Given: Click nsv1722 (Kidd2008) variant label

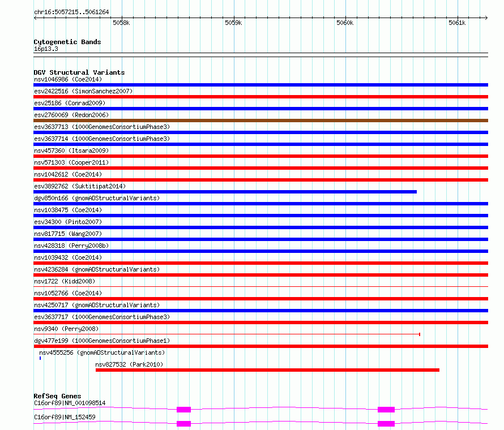Looking at the screenshot, I should [65, 281].
